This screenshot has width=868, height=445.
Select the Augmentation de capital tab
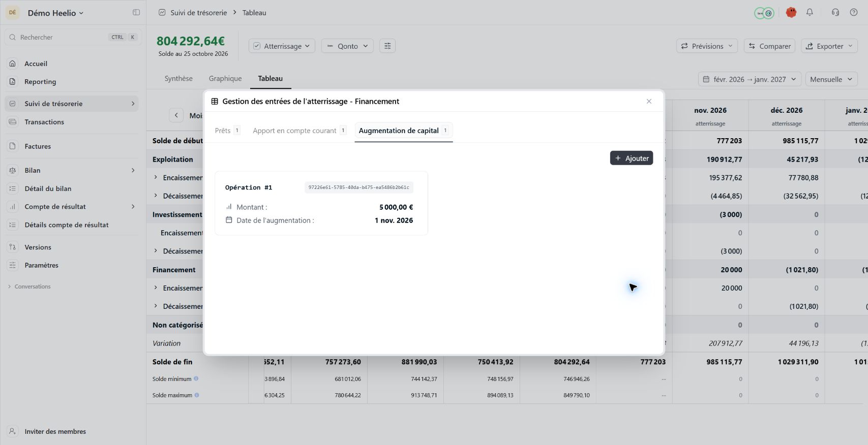tap(403, 131)
